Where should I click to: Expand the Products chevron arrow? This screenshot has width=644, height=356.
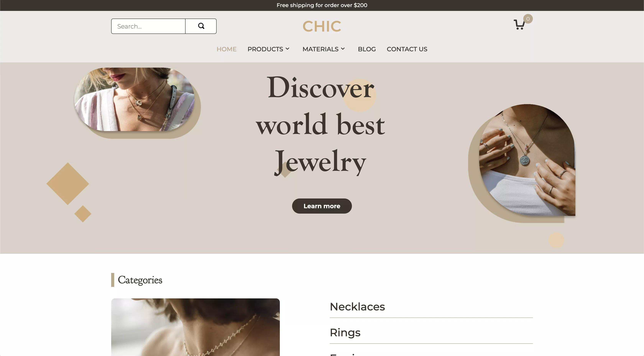(287, 49)
